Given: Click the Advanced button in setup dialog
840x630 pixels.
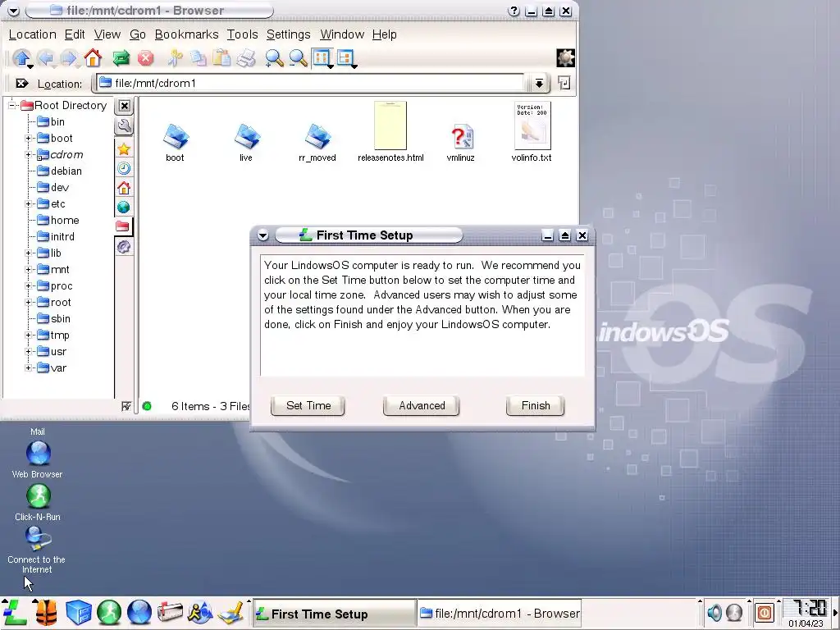Looking at the screenshot, I should (422, 405).
